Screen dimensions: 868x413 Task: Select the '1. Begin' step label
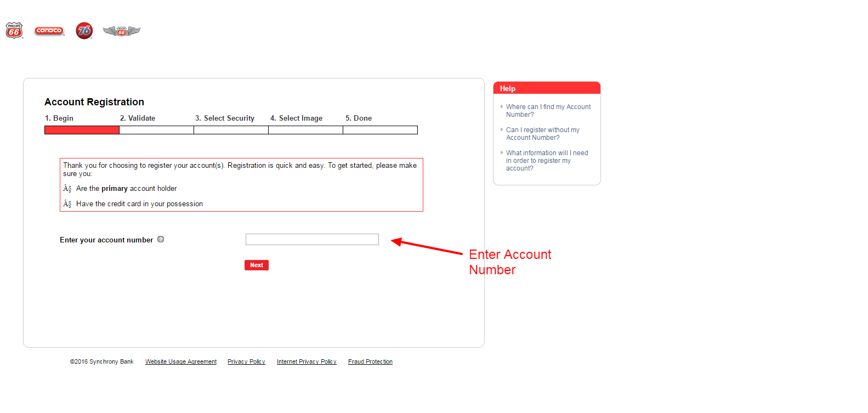coord(59,118)
